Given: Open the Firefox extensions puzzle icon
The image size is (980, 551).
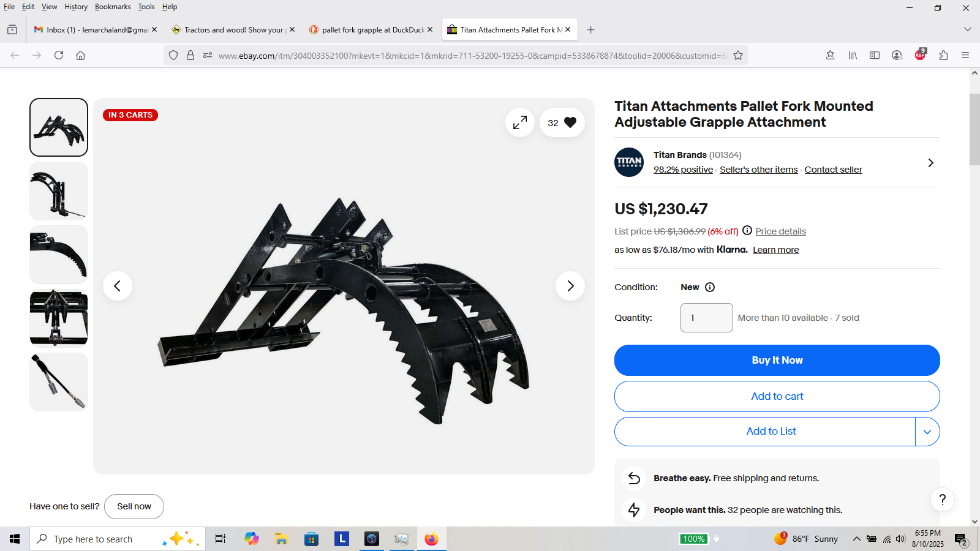Looking at the screenshot, I should click(x=943, y=55).
